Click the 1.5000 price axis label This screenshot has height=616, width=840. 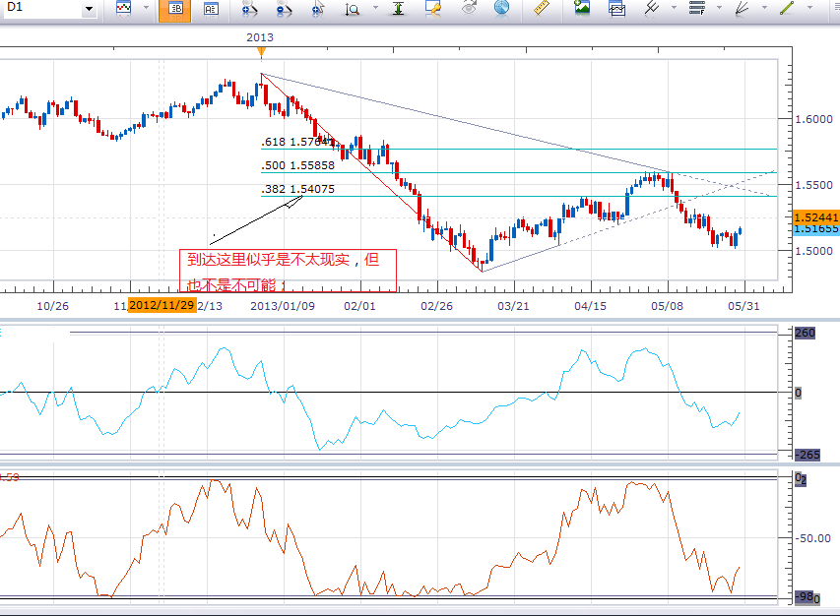(x=813, y=251)
